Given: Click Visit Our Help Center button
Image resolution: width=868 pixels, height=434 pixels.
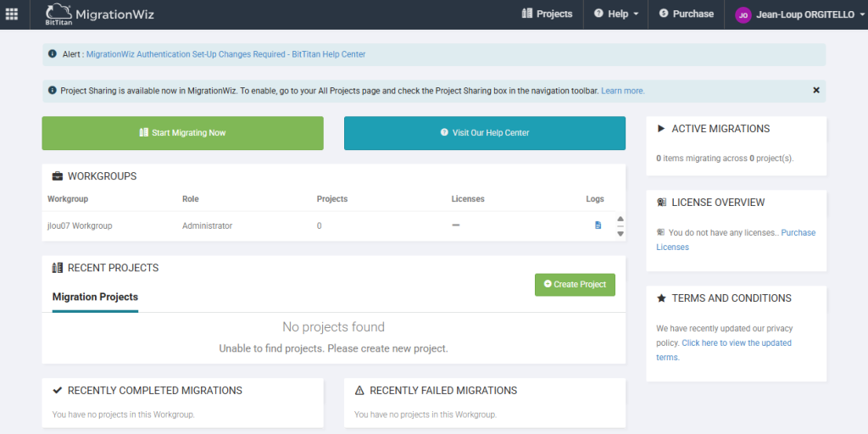Looking at the screenshot, I should click(x=485, y=133).
